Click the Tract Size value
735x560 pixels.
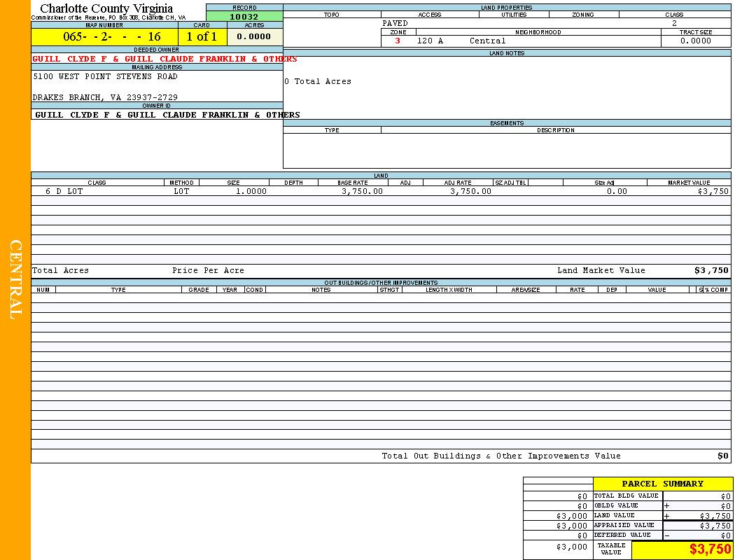(x=696, y=41)
